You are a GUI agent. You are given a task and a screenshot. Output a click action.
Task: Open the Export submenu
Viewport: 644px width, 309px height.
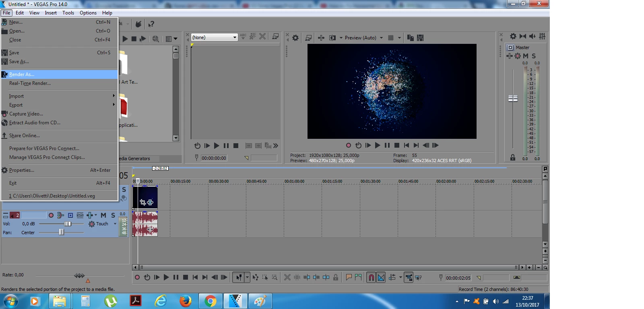coord(59,105)
